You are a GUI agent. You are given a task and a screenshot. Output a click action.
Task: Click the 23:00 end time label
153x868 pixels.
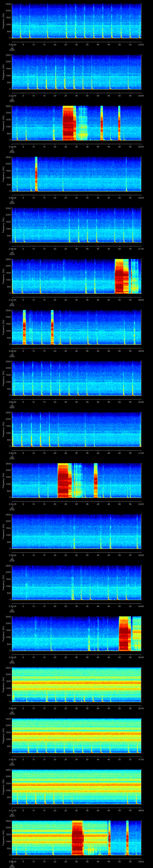(x=141, y=44)
